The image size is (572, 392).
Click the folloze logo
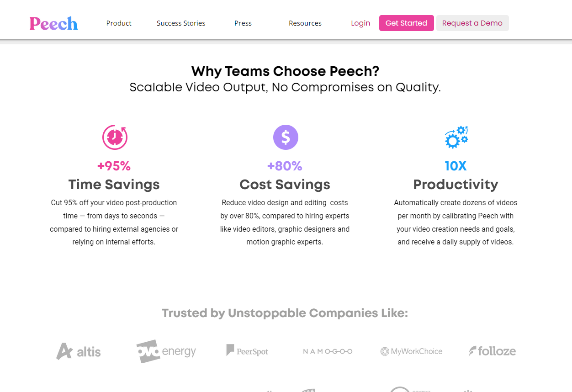(492, 351)
